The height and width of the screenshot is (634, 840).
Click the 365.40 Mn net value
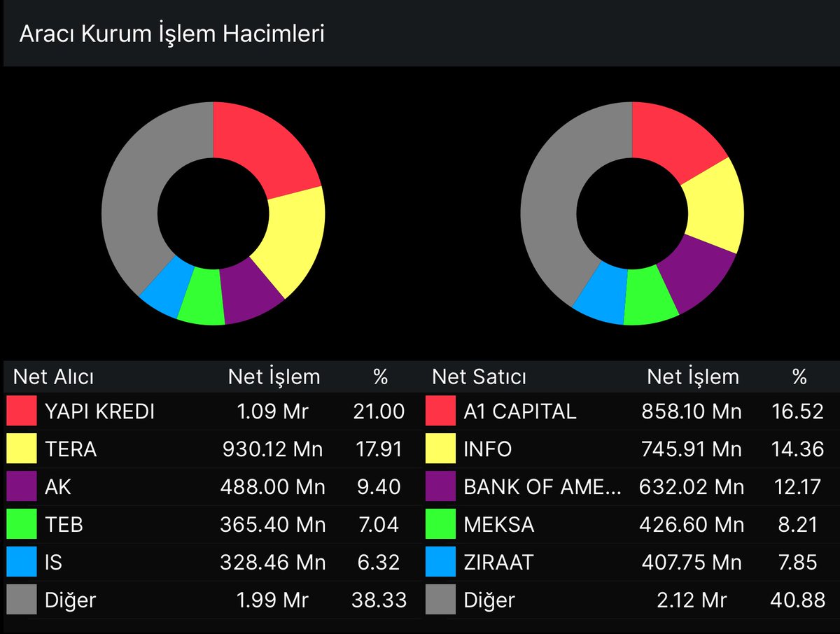(x=274, y=525)
